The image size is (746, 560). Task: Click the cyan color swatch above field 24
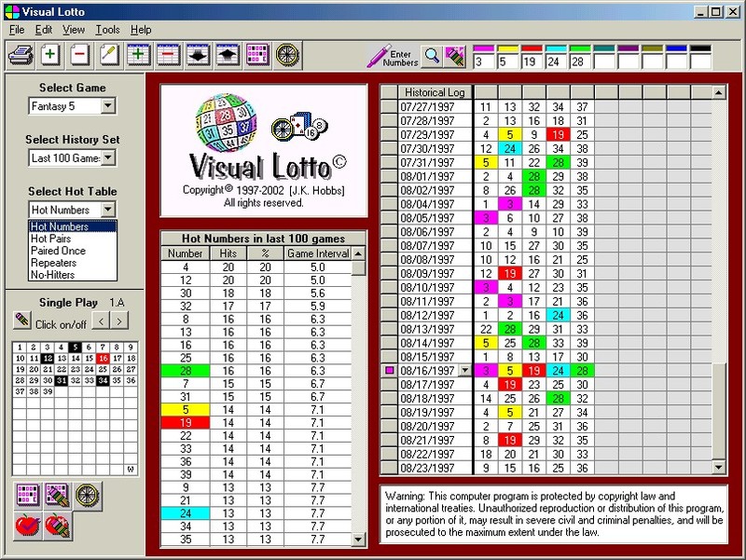556,48
